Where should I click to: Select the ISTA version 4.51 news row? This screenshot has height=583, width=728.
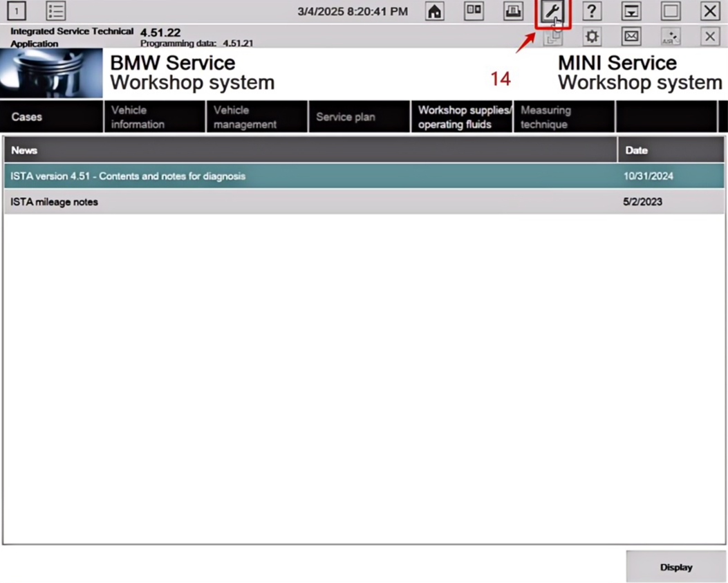[310, 176]
